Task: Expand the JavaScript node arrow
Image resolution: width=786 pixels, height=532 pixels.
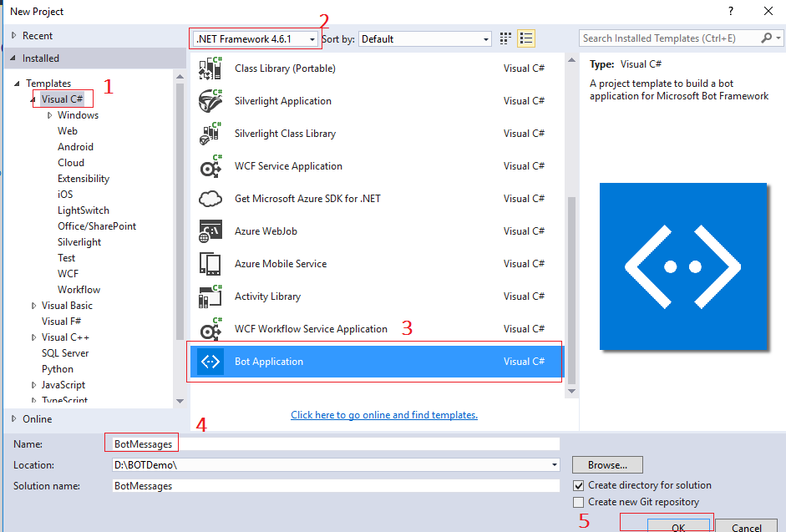Action: 33,385
